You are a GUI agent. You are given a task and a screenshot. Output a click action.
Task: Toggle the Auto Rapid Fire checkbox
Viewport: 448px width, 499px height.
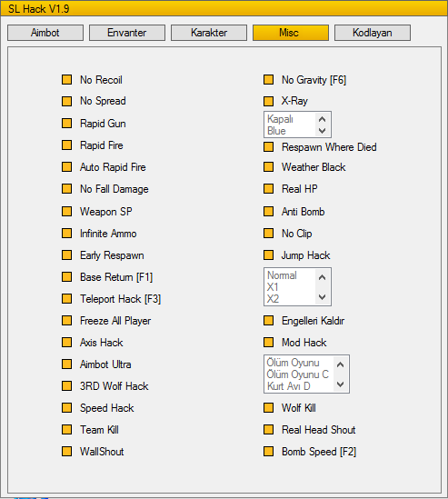pos(66,166)
